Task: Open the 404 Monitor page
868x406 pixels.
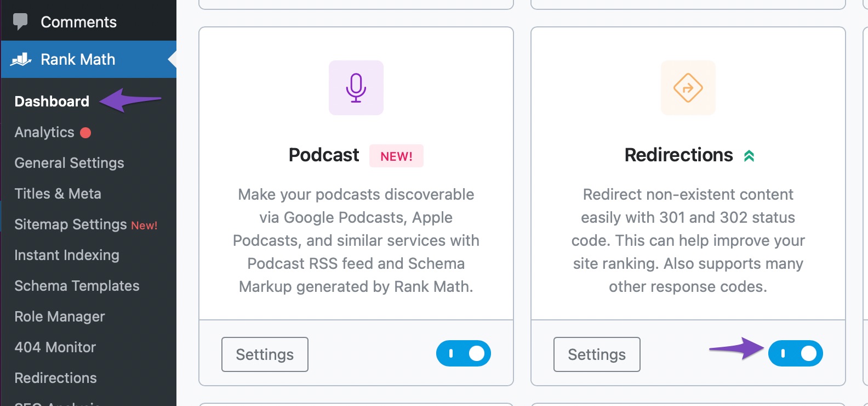Action: pyautogui.click(x=55, y=347)
